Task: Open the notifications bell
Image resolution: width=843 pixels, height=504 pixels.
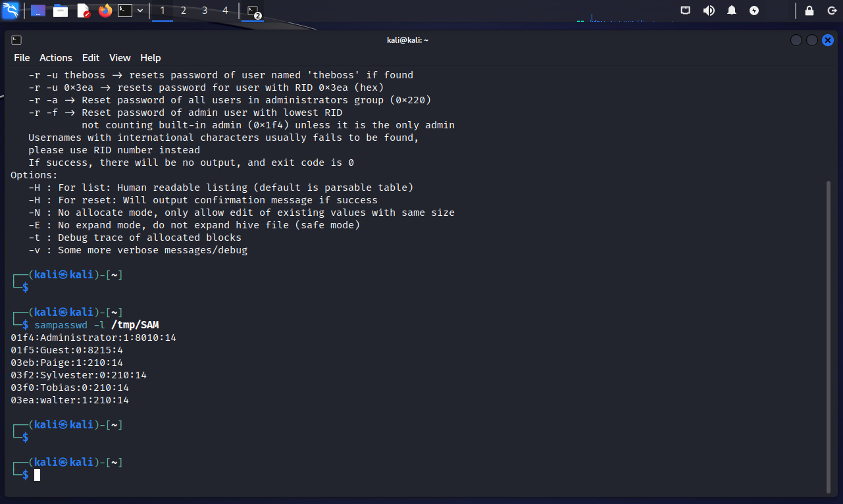Action: (732, 11)
